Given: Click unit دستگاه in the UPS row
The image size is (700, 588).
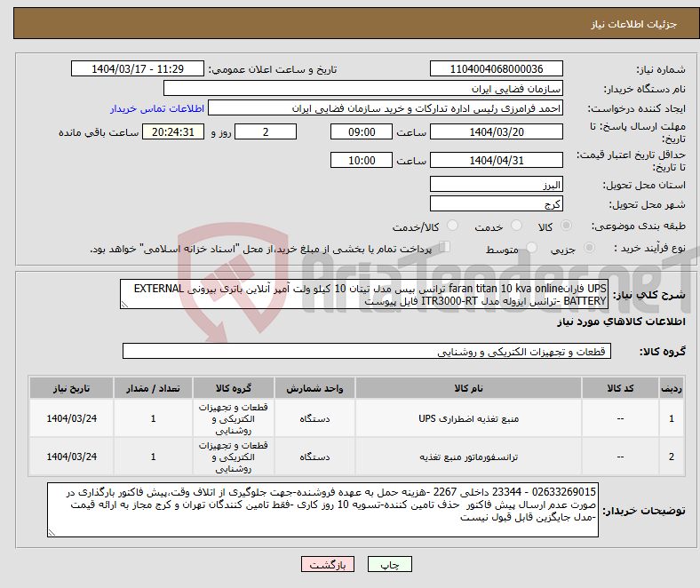Looking at the screenshot, I should click(314, 418).
